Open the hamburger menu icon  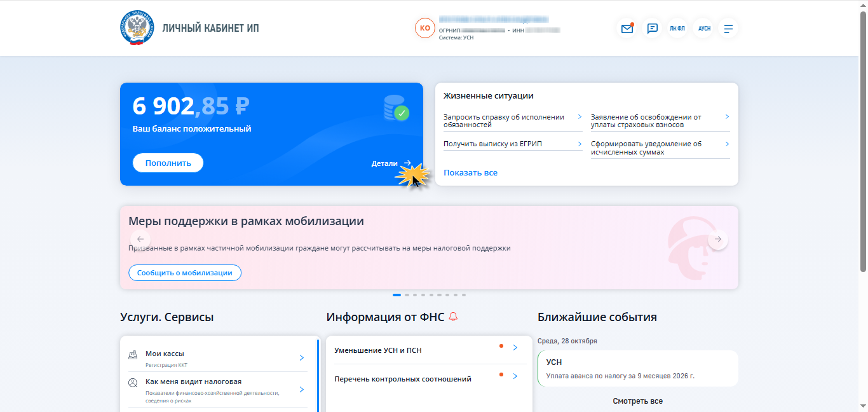pyautogui.click(x=728, y=29)
